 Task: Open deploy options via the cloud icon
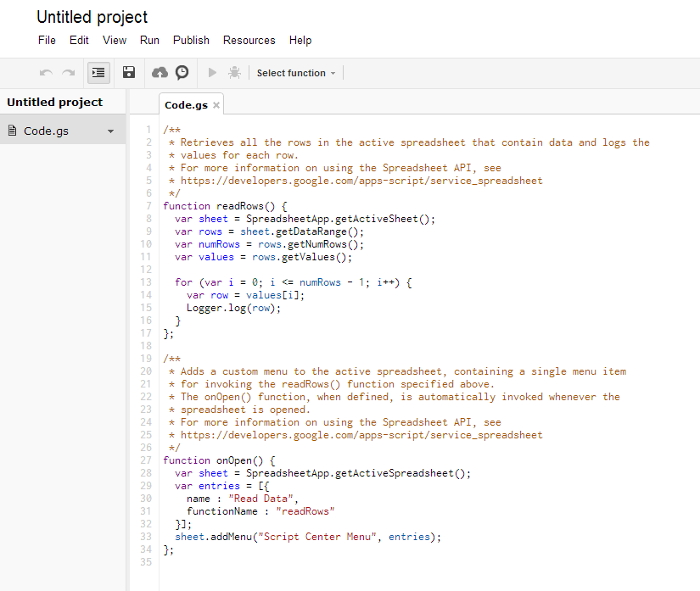pyautogui.click(x=160, y=72)
